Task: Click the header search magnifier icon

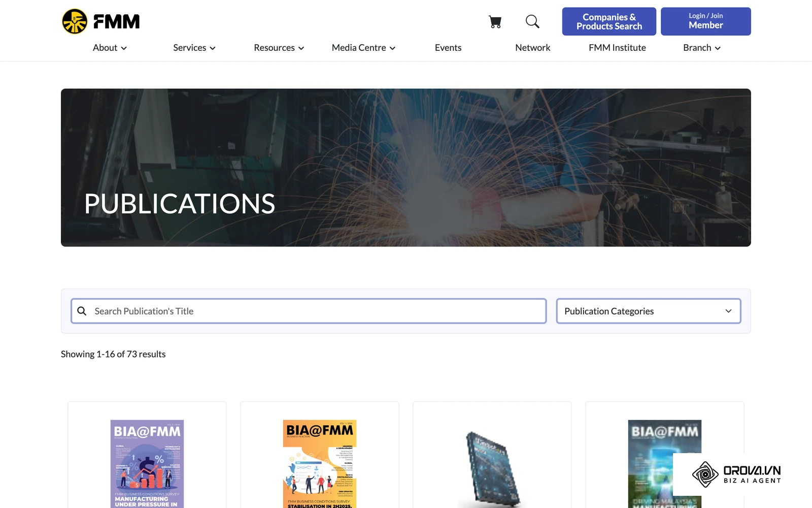Action: [532, 21]
